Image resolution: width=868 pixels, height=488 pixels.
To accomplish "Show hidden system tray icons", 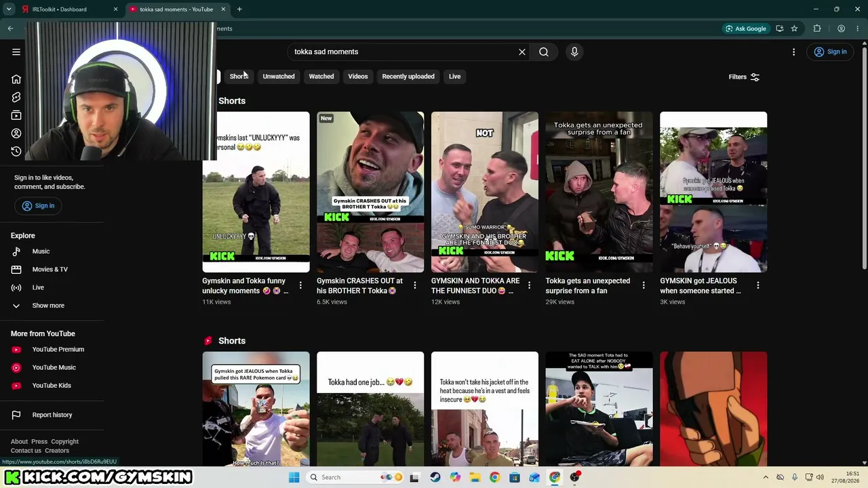I will [766, 477].
